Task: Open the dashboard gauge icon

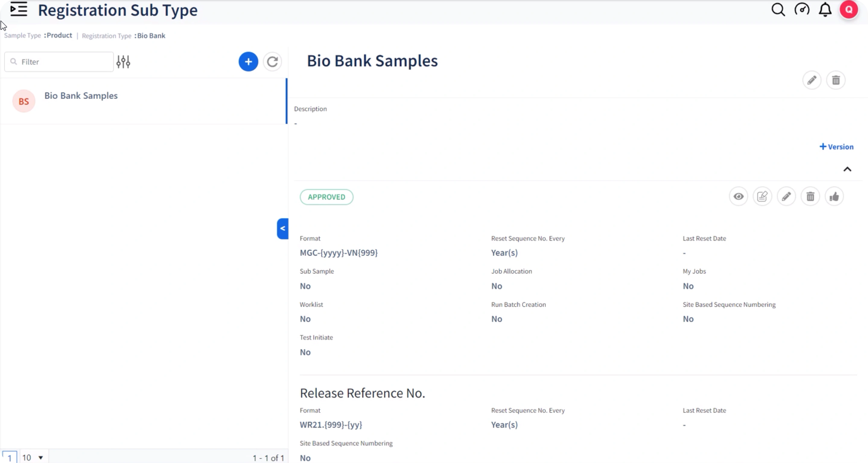Action: (x=802, y=9)
